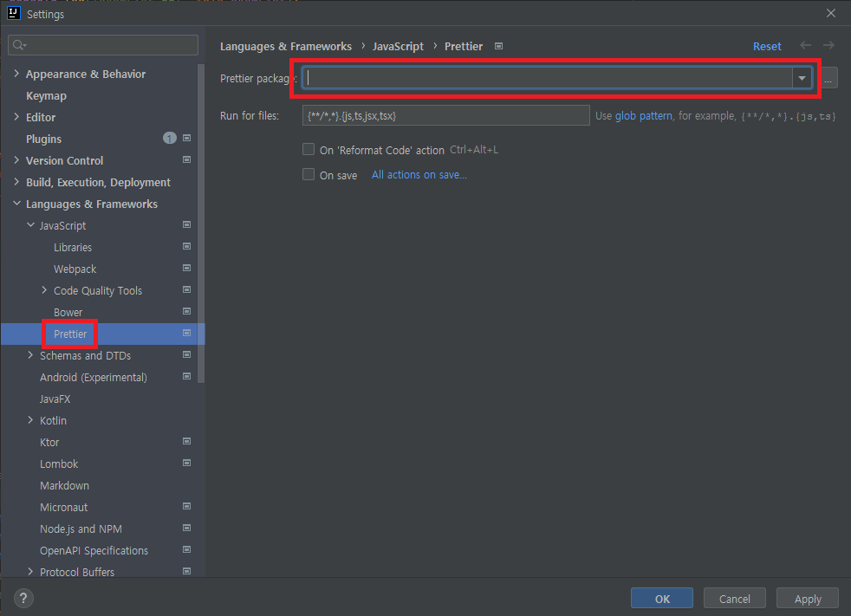Click project-level icon beside Schemas and DTDs
Viewport: 851px width, 616px height.
(x=186, y=355)
